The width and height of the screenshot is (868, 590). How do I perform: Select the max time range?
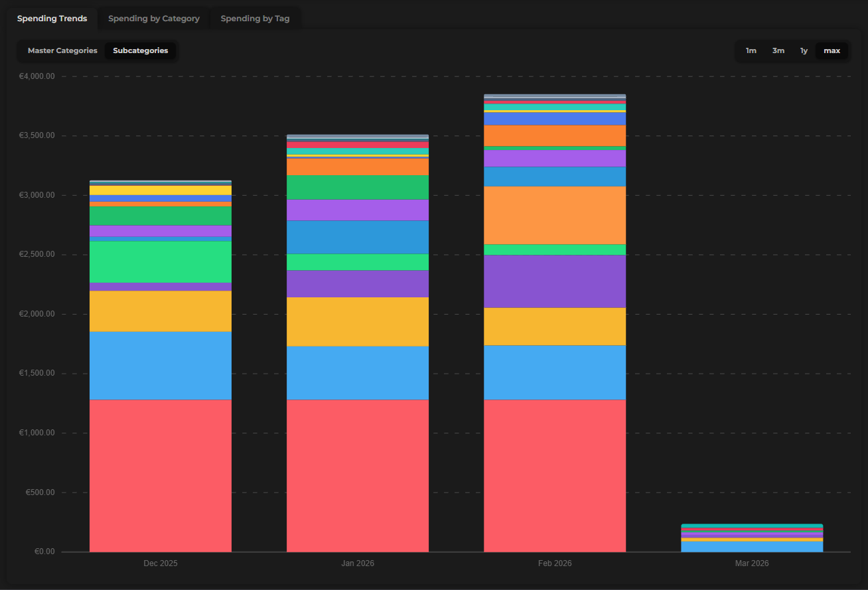(x=832, y=50)
